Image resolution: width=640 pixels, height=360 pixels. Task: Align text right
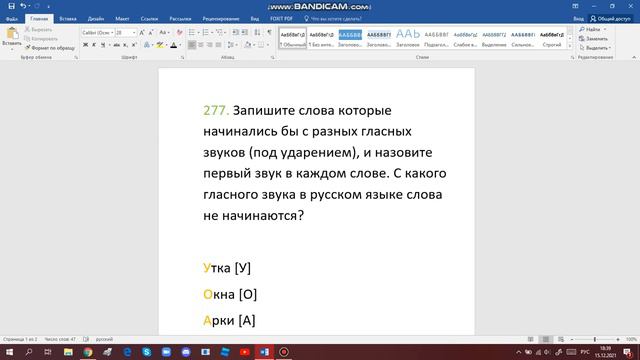point(210,45)
